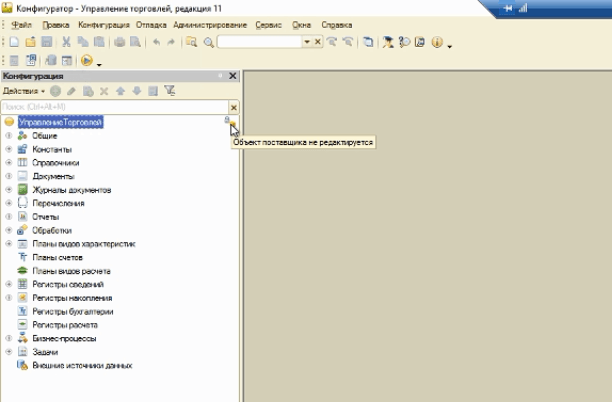Click the windows list icon
The width and height of the screenshot is (612, 402).
point(368,42)
